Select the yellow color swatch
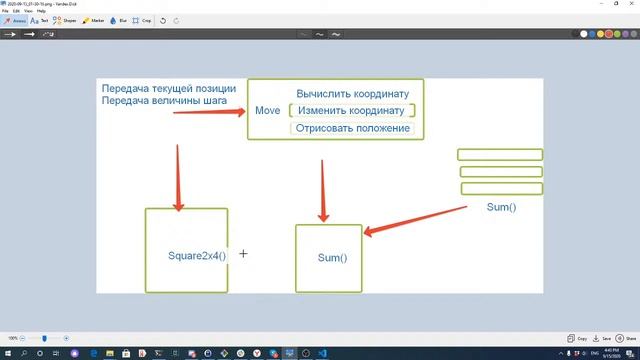 tap(600, 34)
